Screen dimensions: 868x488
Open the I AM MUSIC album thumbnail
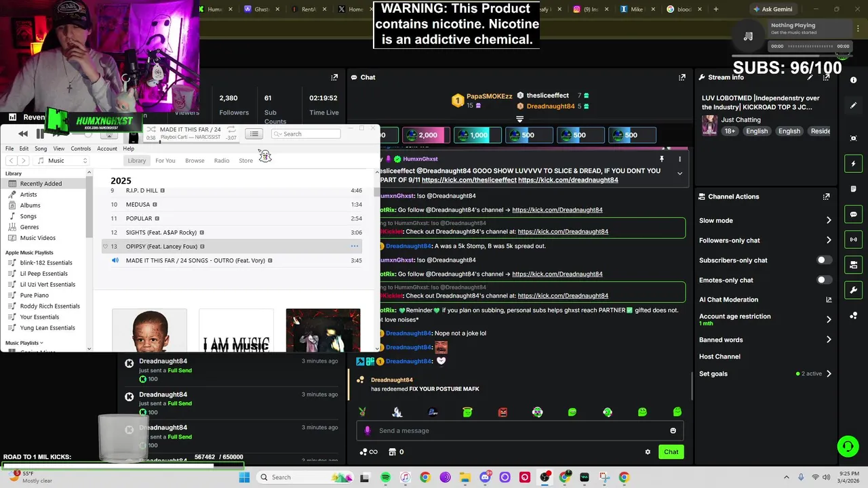236,331
